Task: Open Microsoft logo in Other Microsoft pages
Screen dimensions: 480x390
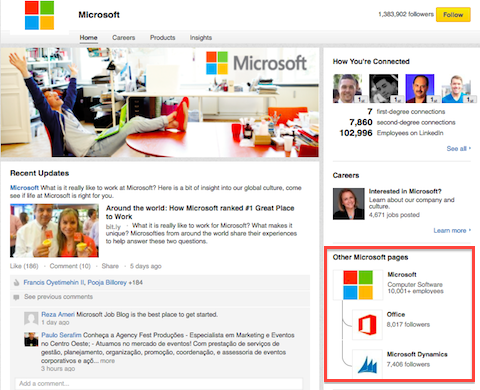Action: [x=358, y=285]
